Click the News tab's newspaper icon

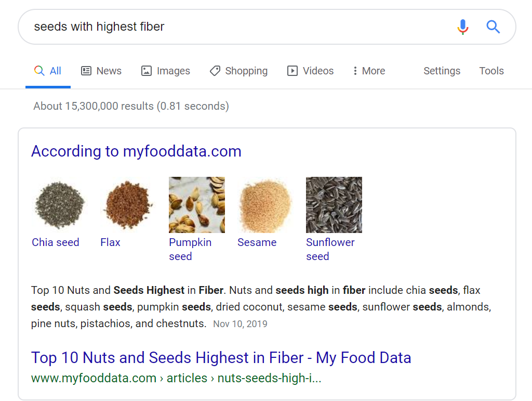tap(85, 70)
